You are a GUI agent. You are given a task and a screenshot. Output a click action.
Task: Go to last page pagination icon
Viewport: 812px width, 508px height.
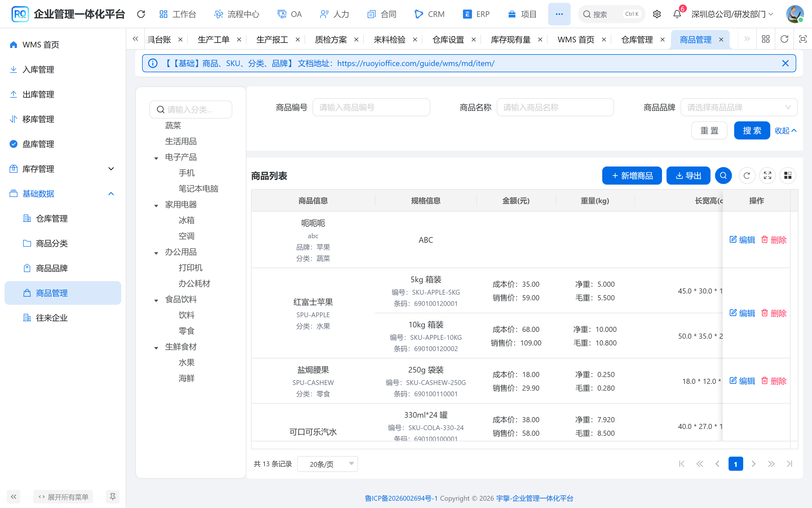(x=789, y=464)
